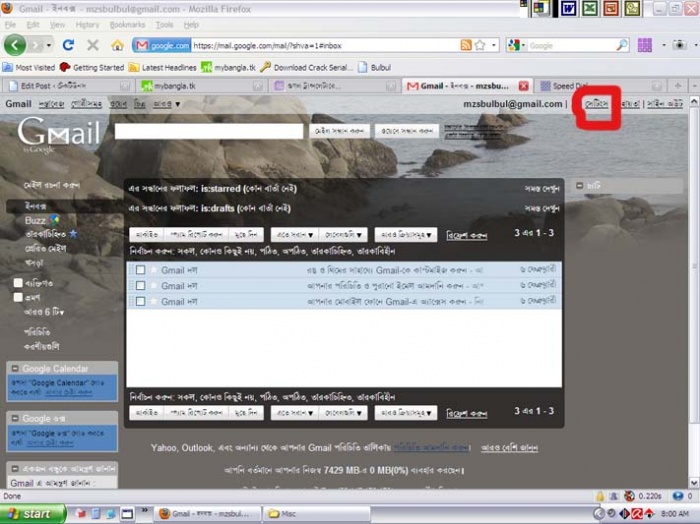Click the Windows Start button
Viewport: 700px width, 524px height.
[x=32, y=514]
